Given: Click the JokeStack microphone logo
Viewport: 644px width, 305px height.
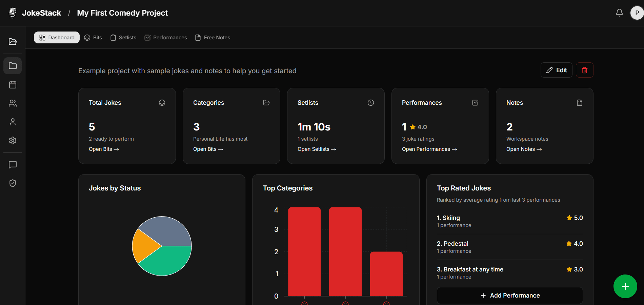Looking at the screenshot, I should point(13,13).
